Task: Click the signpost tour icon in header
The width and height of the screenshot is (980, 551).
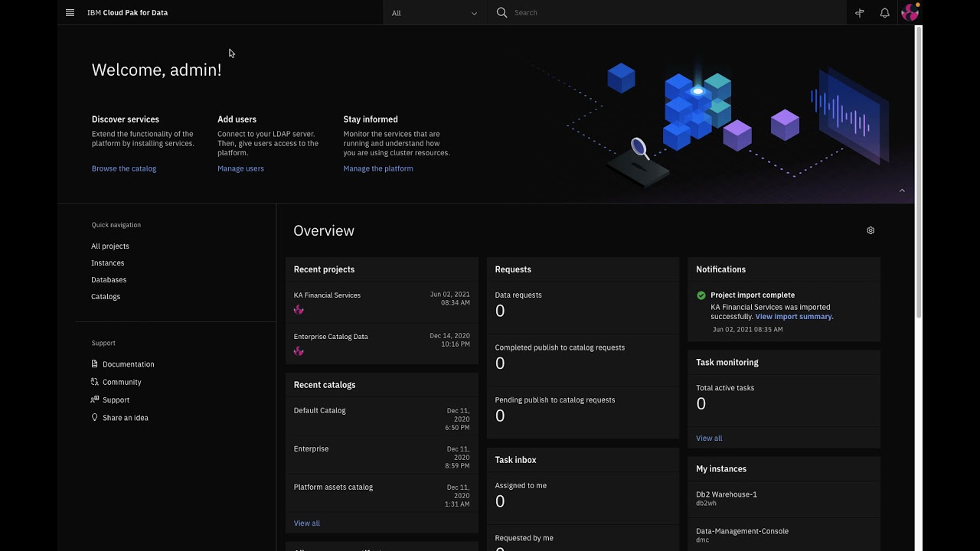Action: [x=860, y=13]
